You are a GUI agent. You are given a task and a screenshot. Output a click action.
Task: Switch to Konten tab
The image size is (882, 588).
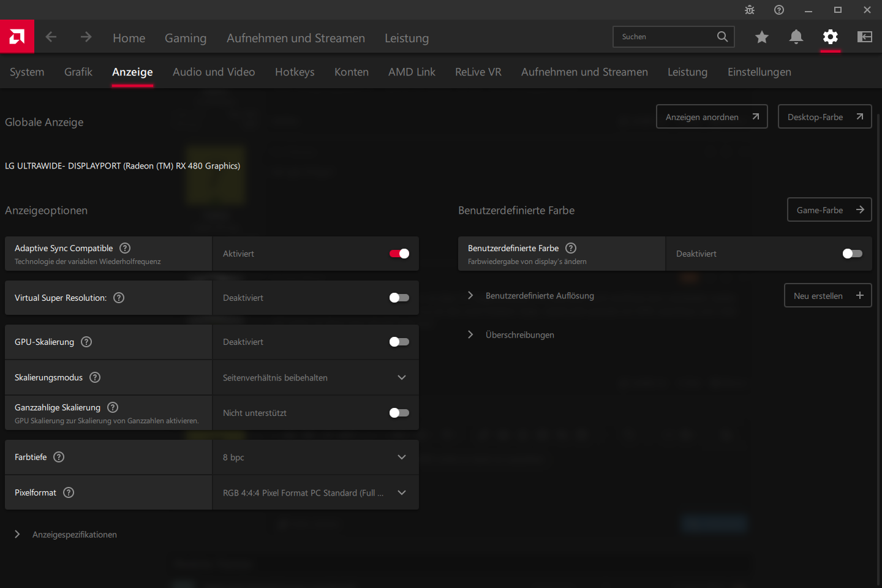pos(352,72)
